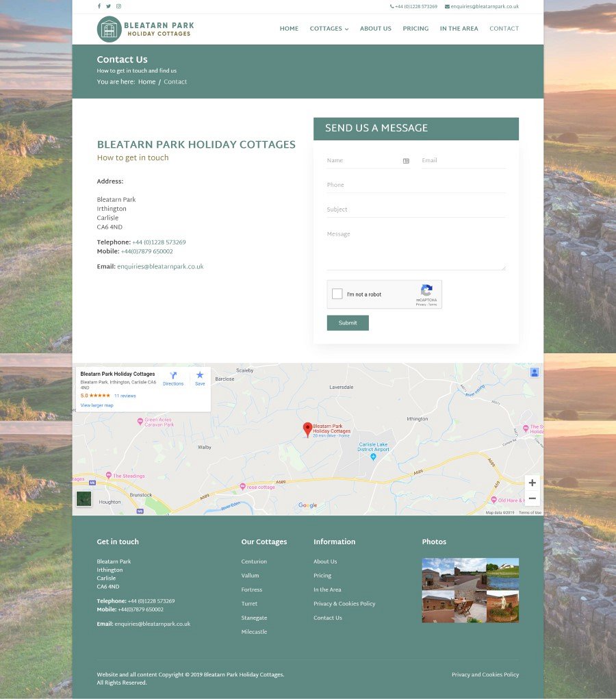The height and width of the screenshot is (699, 616).
Task: Click the Message text area
Action: (415, 249)
